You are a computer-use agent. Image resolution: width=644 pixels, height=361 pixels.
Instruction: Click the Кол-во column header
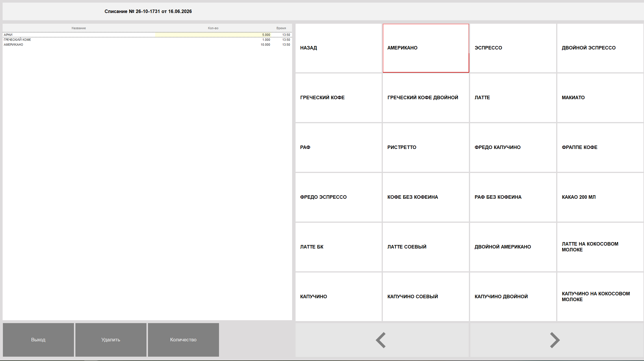click(213, 28)
